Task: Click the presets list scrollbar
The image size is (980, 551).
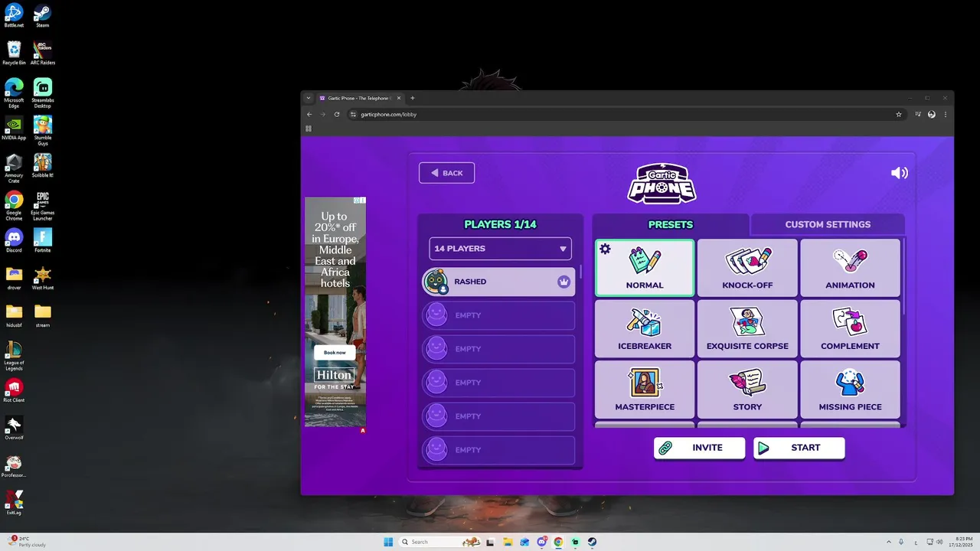Action: pyautogui.click(x=903, y=275)
